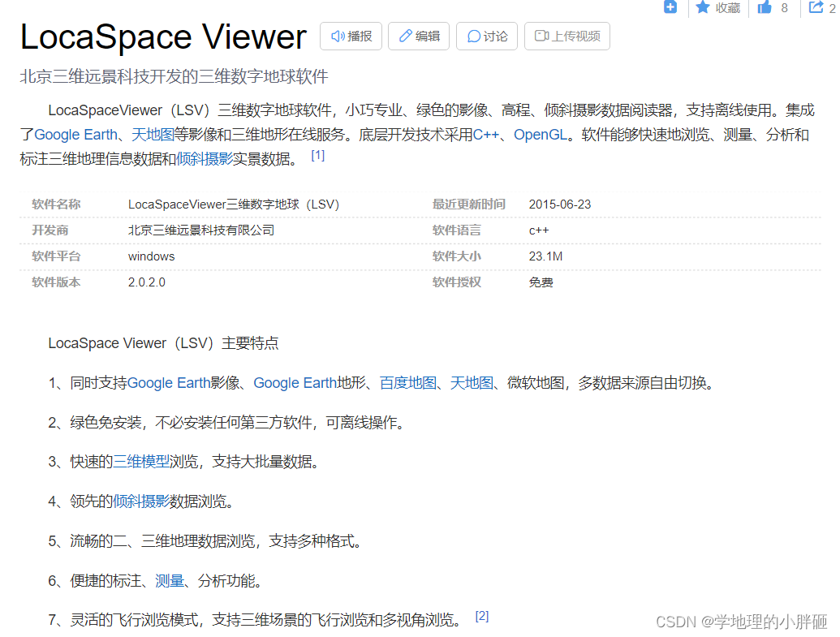Open 倾斜摄影 link in intro paragraph
Screen dimensions: 840x637
(204, 159)
